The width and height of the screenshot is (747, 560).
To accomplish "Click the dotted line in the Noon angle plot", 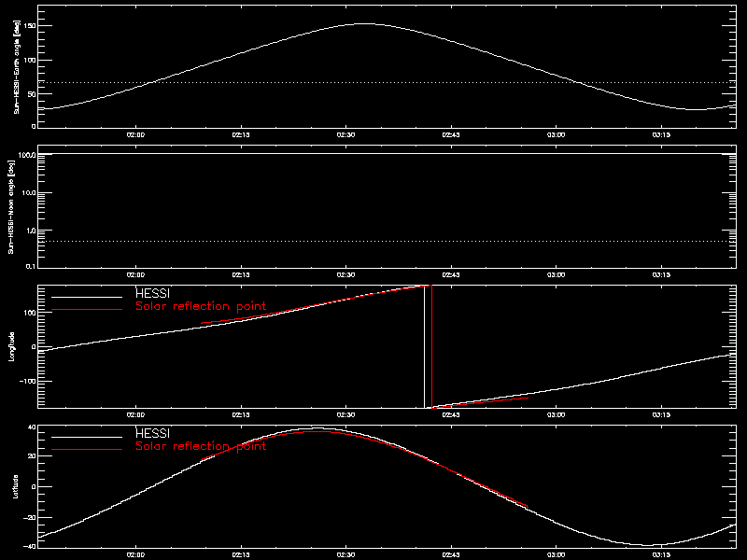I will click(387, 242).
